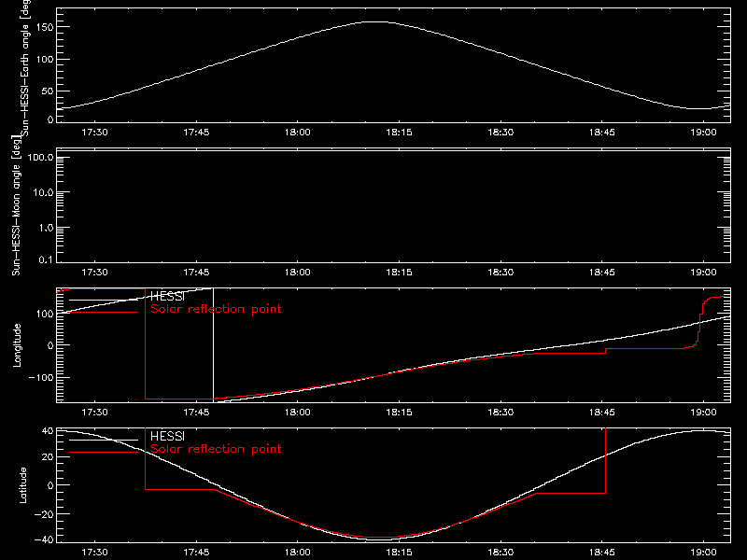The height and width of the screenshot is (560, 747).
Task: Select the 17:30 label under Earth angle plot
Action: 94,133
